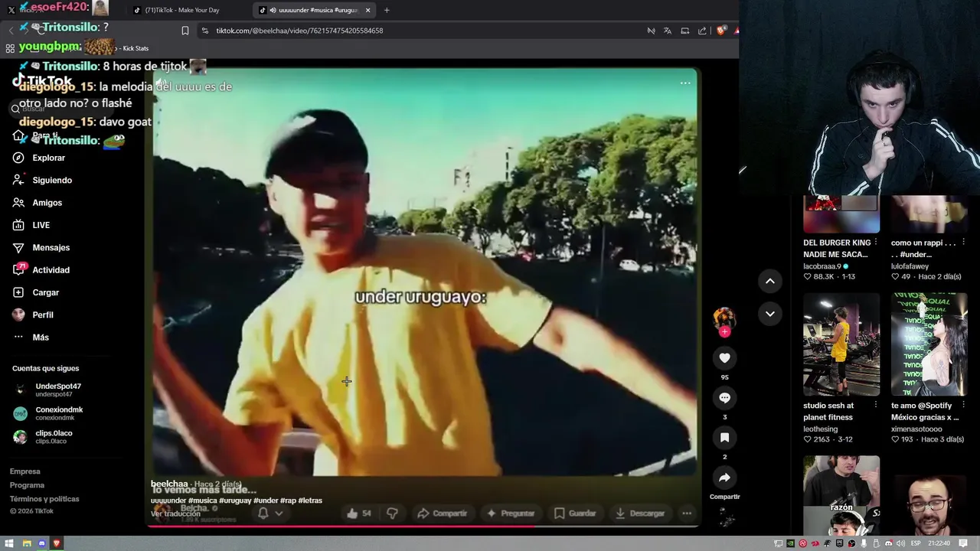
Task: Open the spinning music disc for the sound
Action: (725, 518)
